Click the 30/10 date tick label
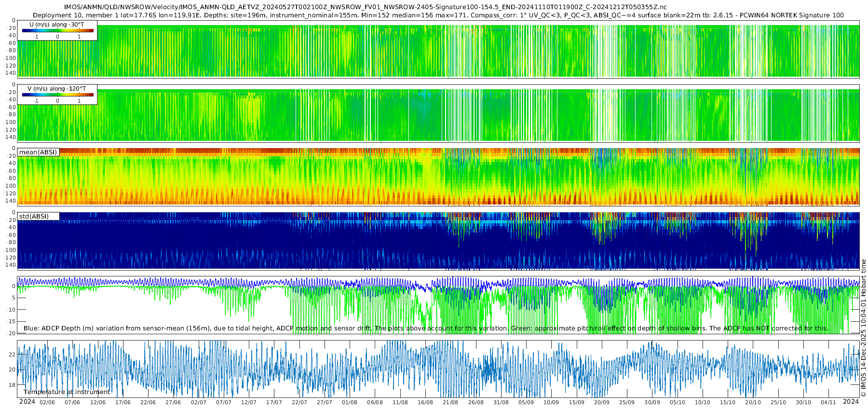This screenshot has width=868, height=410. tap(803, 402)
